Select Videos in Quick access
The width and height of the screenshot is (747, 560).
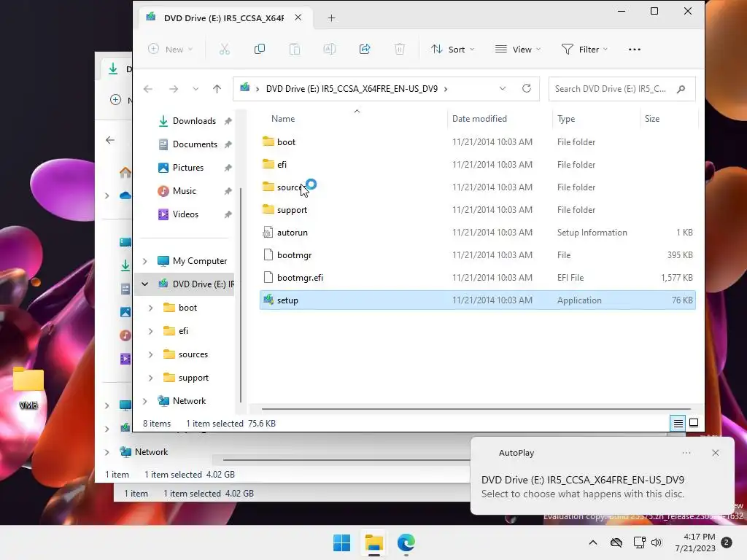(185, 214)
